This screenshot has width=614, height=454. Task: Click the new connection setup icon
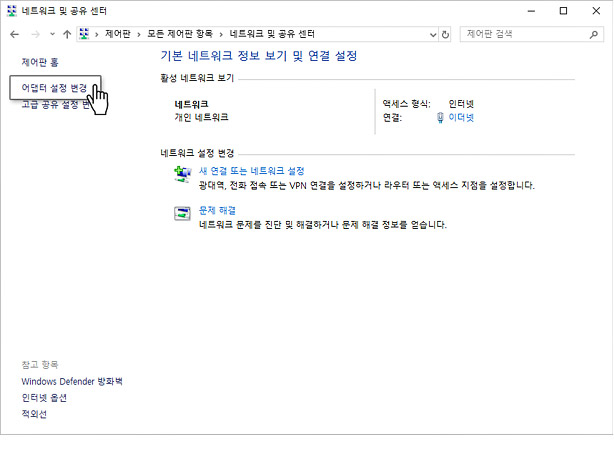(182, 174)
